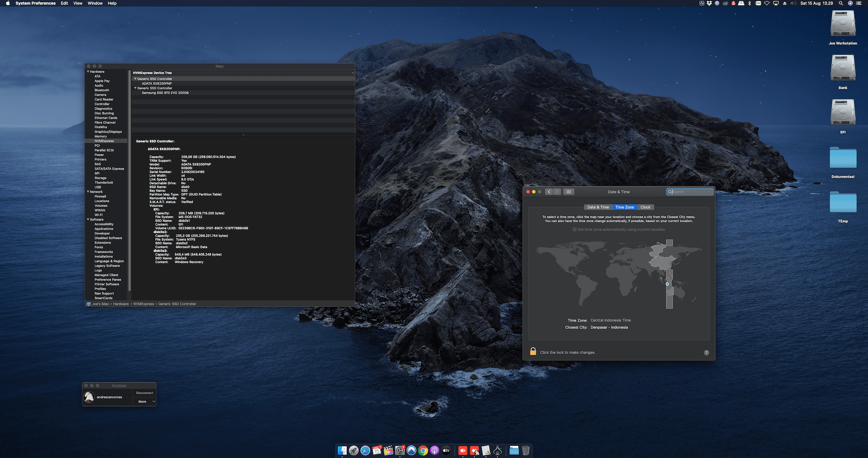The image size is (868, 458).
Task: Go forward in System Preferences
Action: [x=557, y=192]
